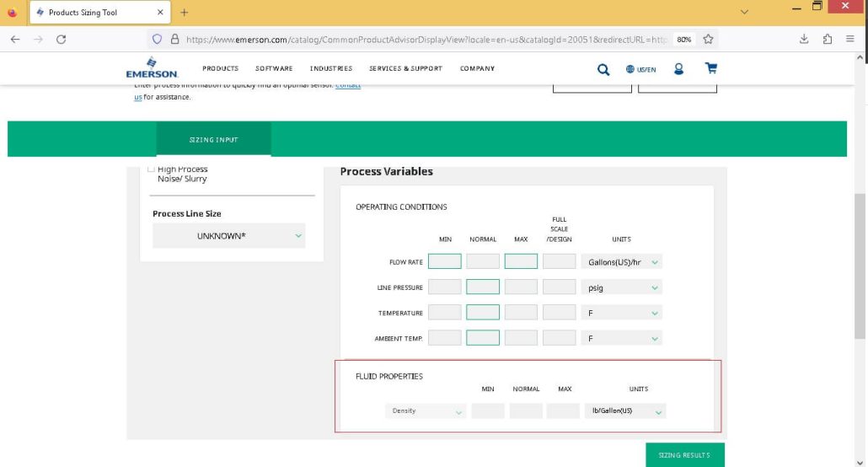Open flow rate units Gallons(US)/hr dropdown
This screenshot has width=868, height=467.
click(621, 262)
